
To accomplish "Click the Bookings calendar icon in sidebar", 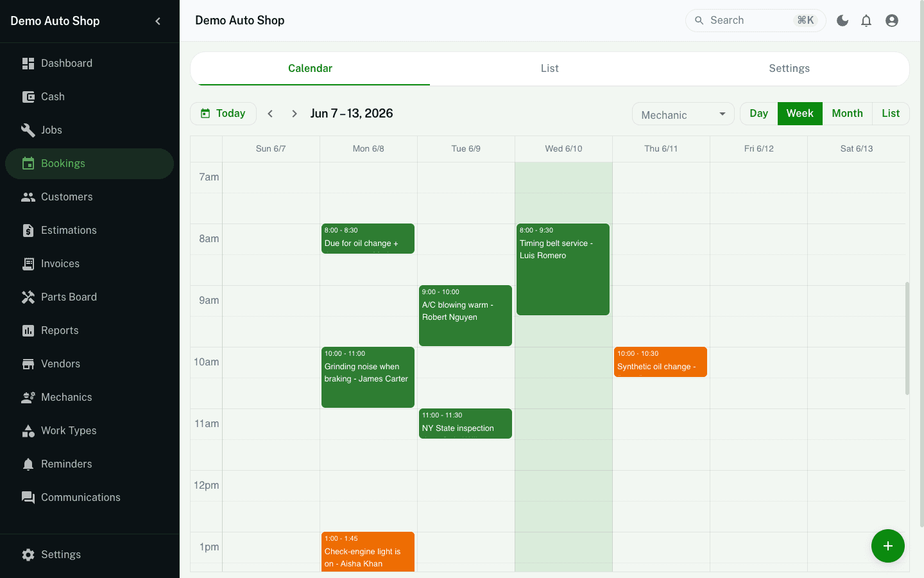I will [28, 163].
